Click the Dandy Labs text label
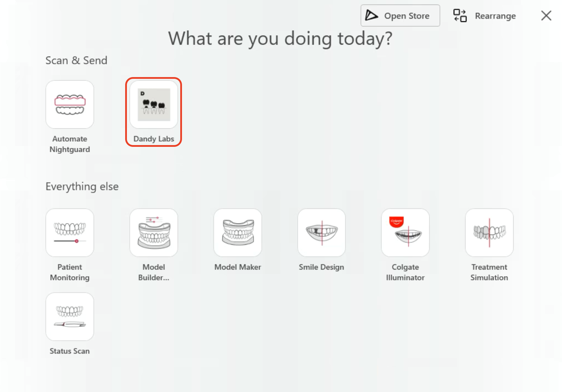Image resolution: width=562 pixels, height=392 pixels. (x=154, y=139)
